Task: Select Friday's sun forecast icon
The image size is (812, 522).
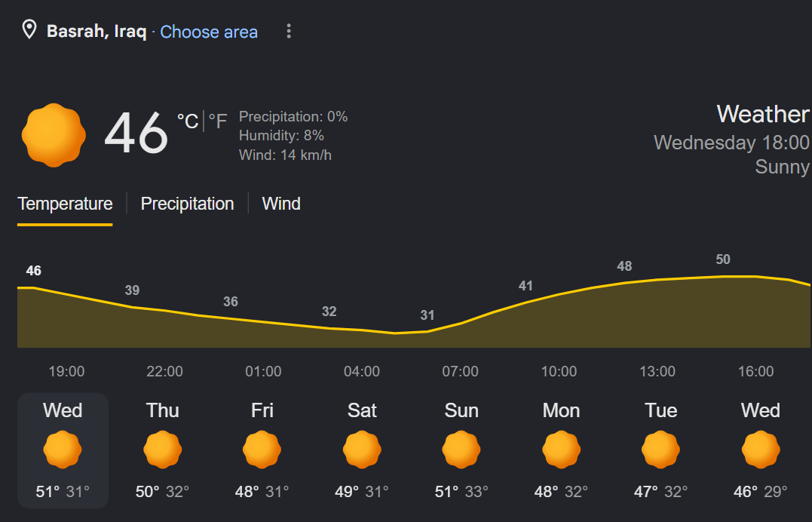Action: pos(262,450)
